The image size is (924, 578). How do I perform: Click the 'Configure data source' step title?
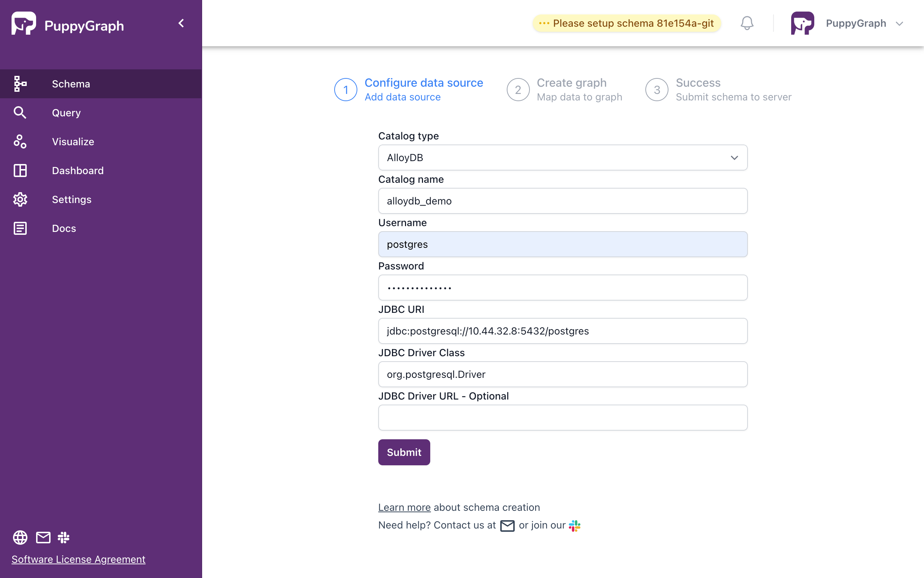point(424,83)
